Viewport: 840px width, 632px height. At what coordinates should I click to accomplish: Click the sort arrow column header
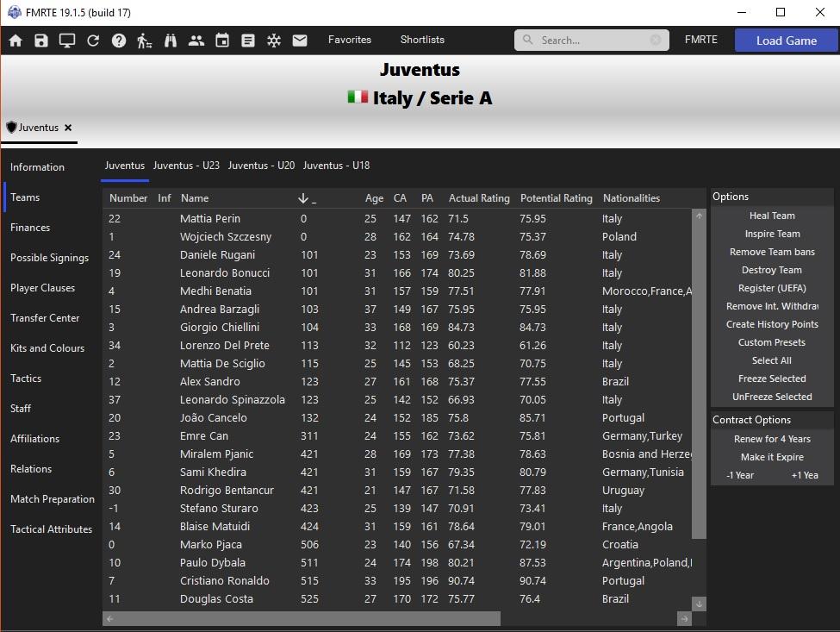(307, 198)
